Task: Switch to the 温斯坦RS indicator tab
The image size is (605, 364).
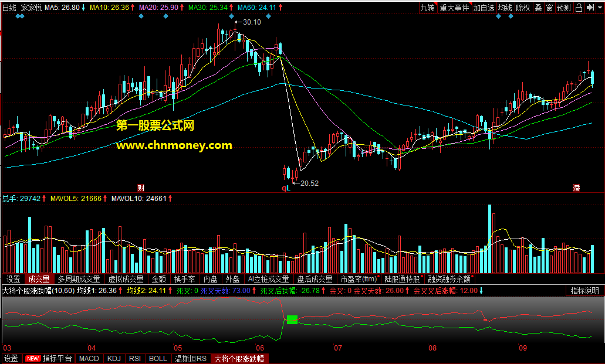Action: (x=191, y=359)
